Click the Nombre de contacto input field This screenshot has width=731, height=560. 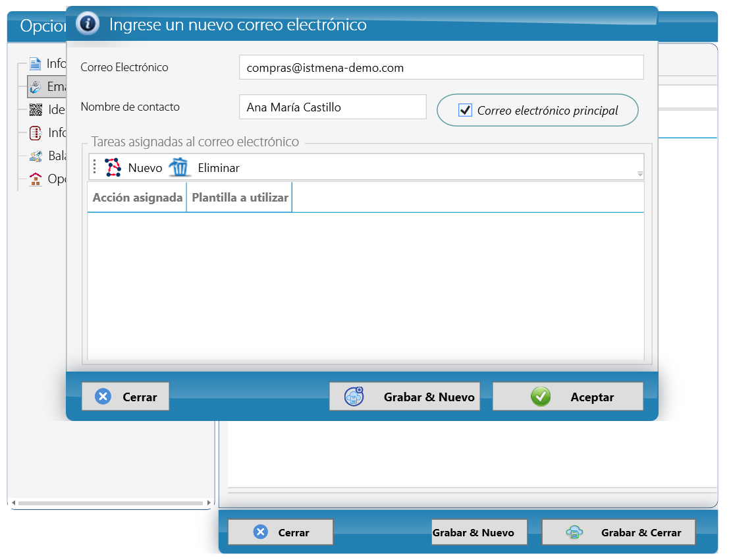(x=333, y=107)
